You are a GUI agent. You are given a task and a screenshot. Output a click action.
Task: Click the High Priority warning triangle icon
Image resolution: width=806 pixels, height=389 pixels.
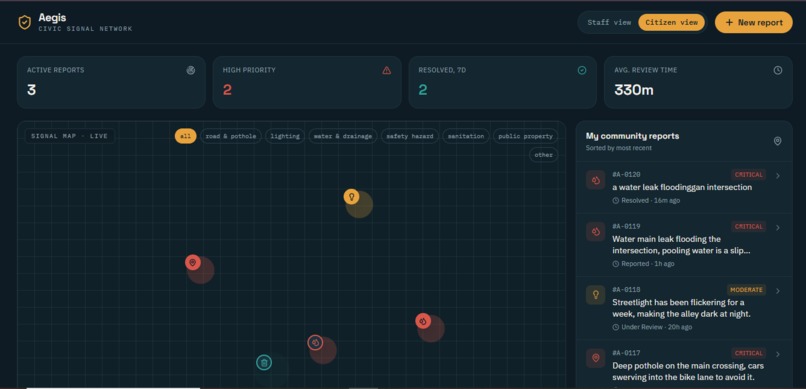click(x=387, y=70)
